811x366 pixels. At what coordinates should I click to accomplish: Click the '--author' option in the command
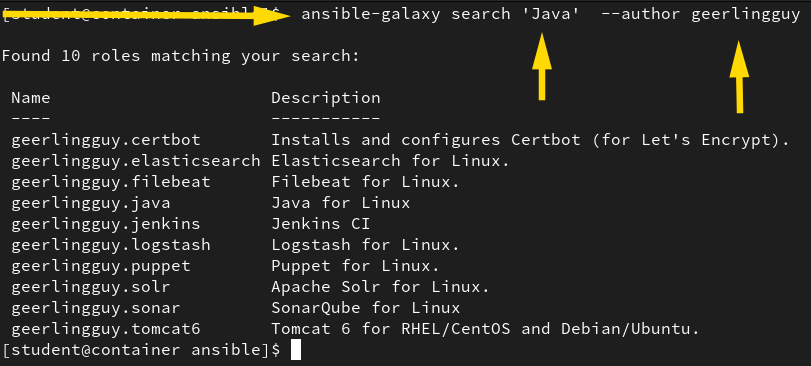pos(640,14)
